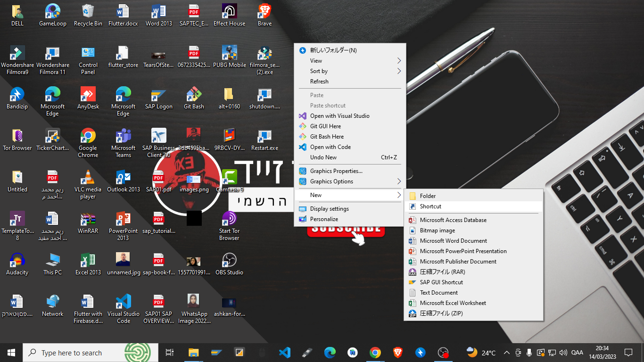Choose Undo New in the context menu

(x=350, y=157)
